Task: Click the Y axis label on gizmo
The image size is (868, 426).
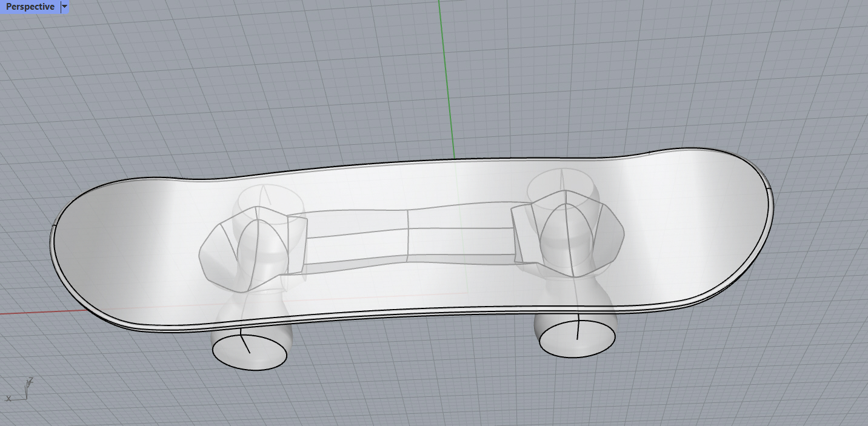Action: coord(28,384)
